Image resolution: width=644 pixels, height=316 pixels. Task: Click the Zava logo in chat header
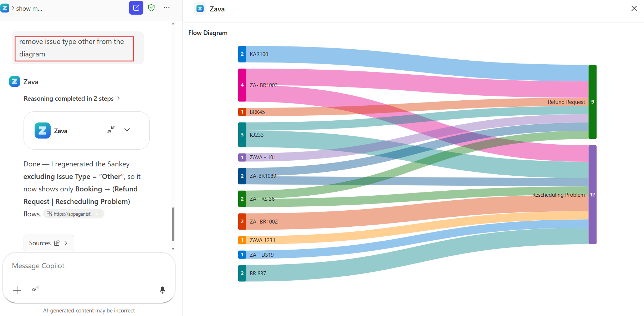coord(5,8)
